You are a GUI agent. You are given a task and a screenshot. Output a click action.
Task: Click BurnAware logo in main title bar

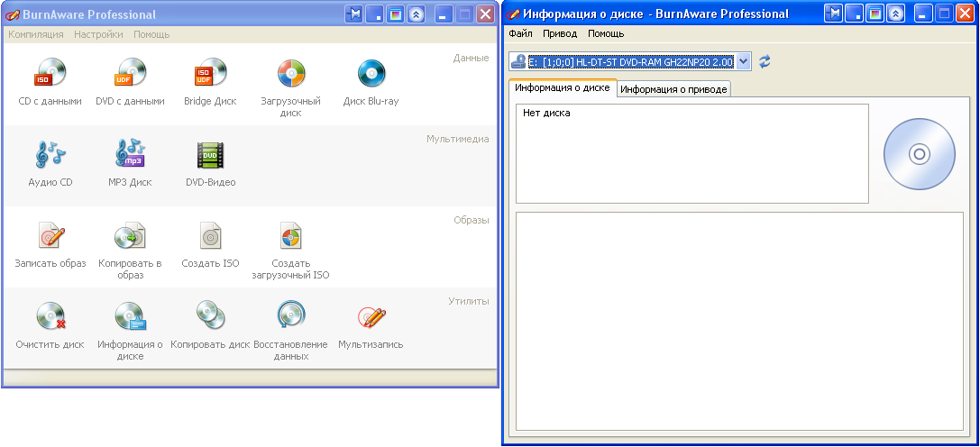[x=13, y=15]
